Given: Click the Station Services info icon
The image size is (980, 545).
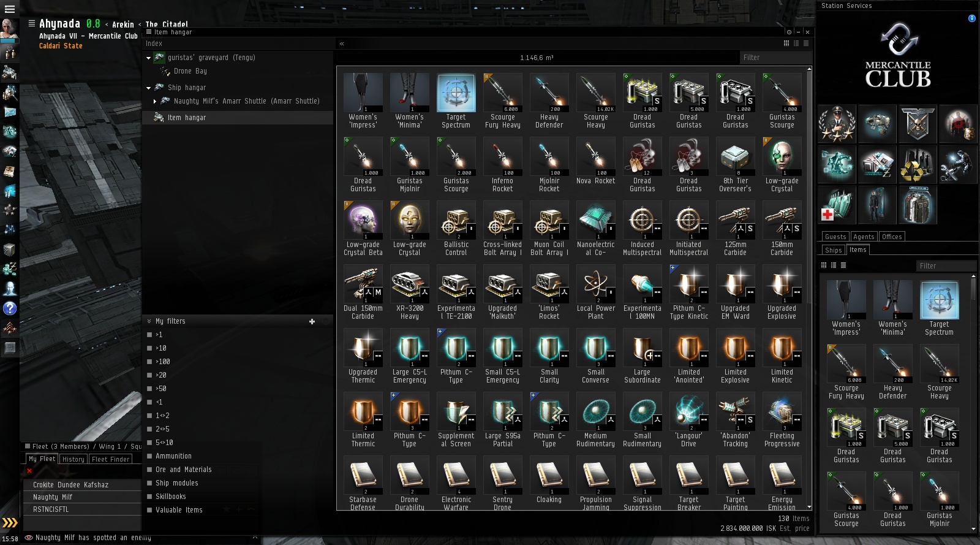Looking at the screenshot, I should [x=971, y=18].
